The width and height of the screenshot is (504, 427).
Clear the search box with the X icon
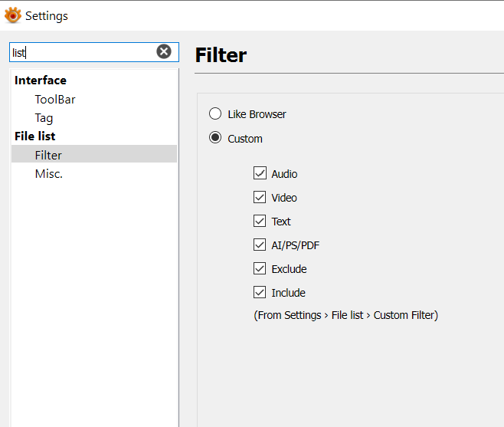pyautogui.click(x=164, y=51)
